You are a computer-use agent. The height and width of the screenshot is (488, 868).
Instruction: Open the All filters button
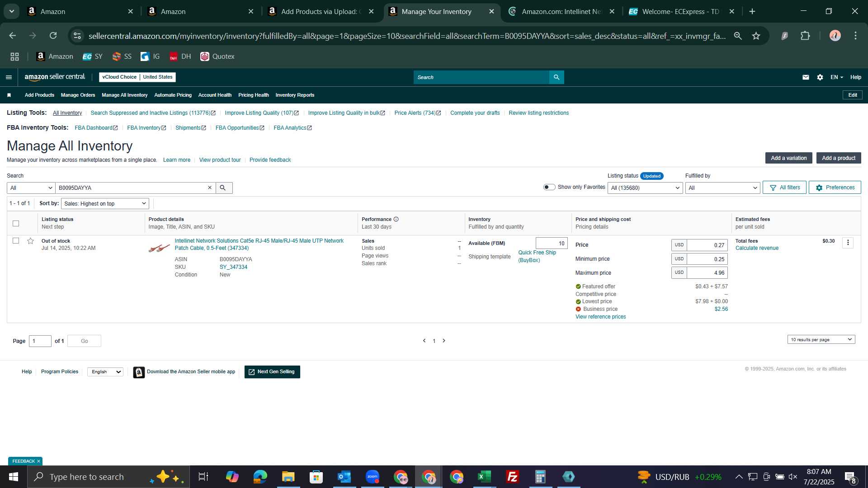tap(784, 188)
